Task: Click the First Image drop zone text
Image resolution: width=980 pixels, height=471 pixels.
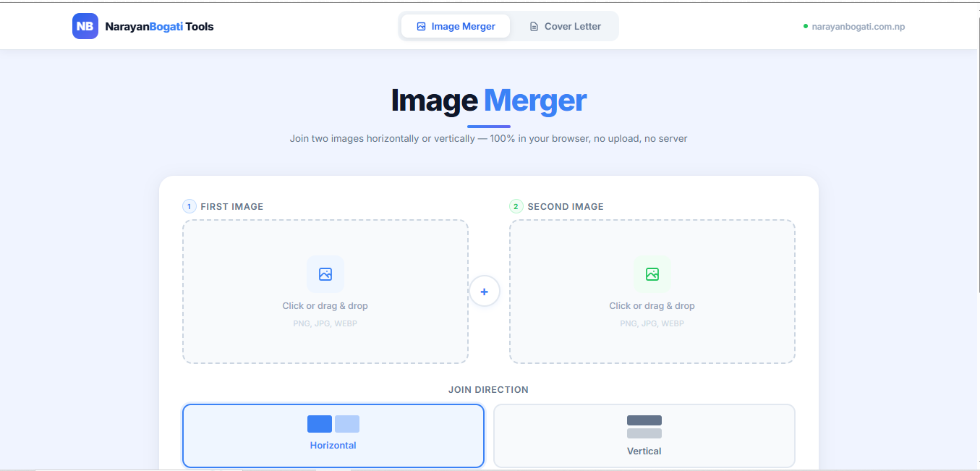Action: 325,306
